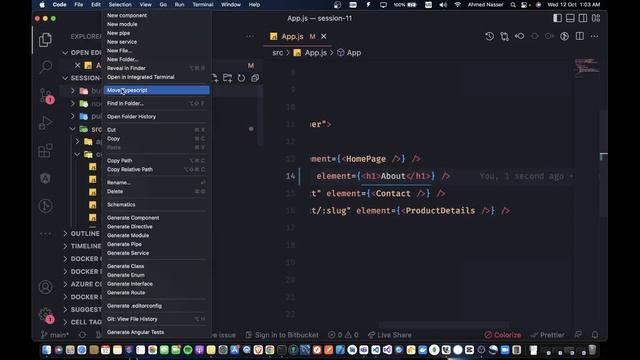The image size is (640, 360).
Task: Select the App.js editor tab
Action: [298, 36]
